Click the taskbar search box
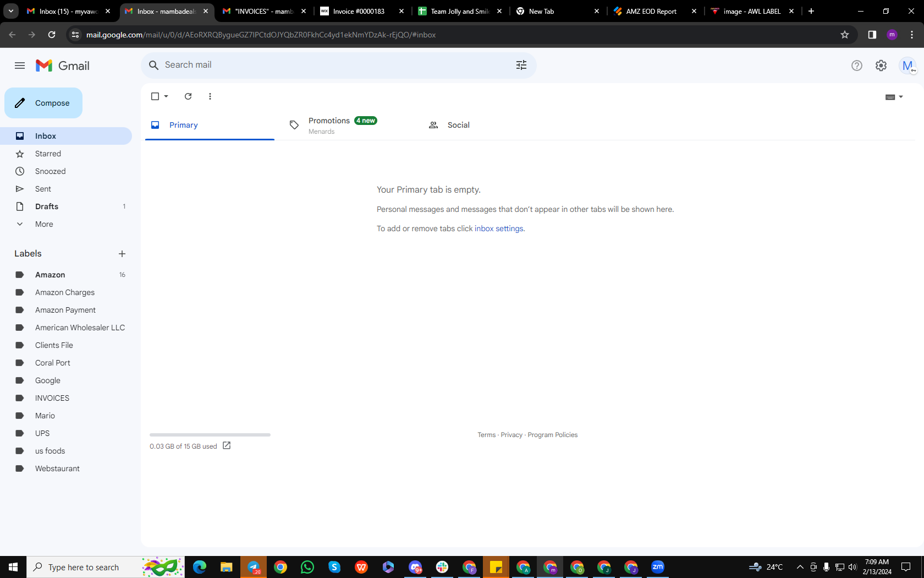 pos(106,567)
